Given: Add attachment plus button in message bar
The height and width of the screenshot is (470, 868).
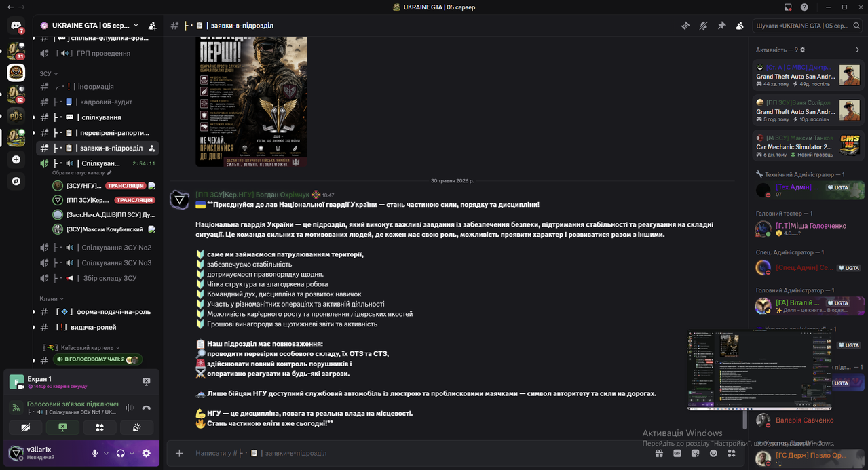Looking at the screenshot, I should (179, 453).
